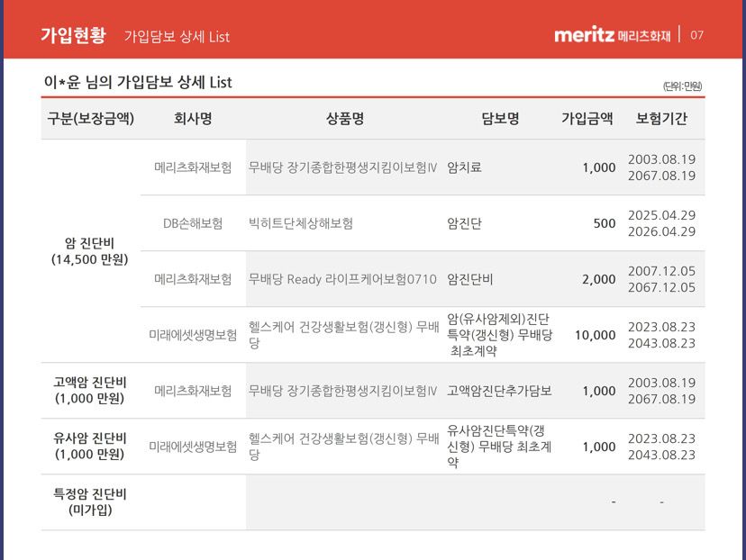Click the 유사암 진단비 category cell

(90, 446)
